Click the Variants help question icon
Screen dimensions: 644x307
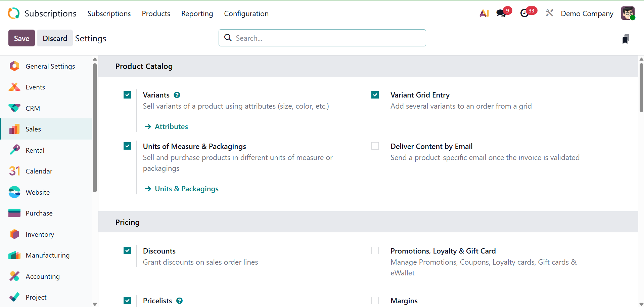point(177,95)
